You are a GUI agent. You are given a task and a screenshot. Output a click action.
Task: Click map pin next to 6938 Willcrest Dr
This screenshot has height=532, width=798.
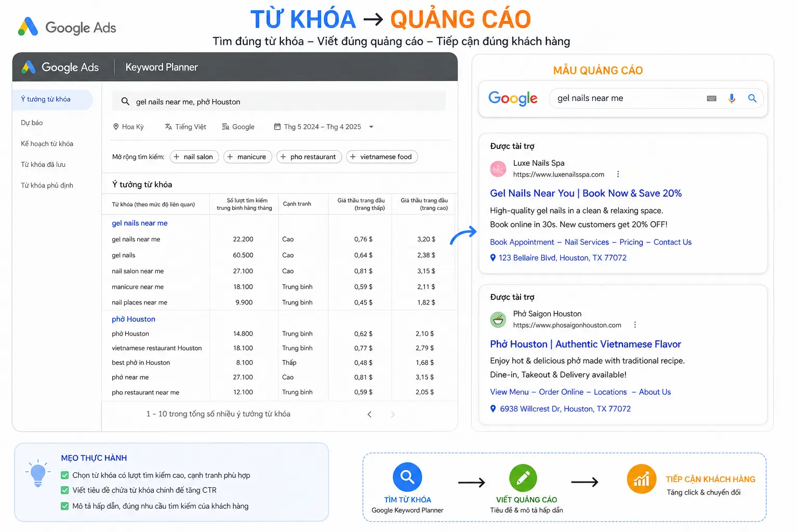tap(493, 409)
